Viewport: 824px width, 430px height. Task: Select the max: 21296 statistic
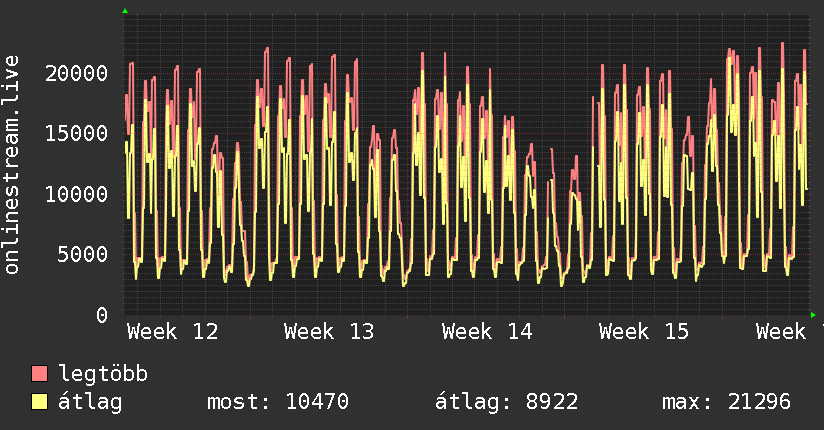coord(726,402)
